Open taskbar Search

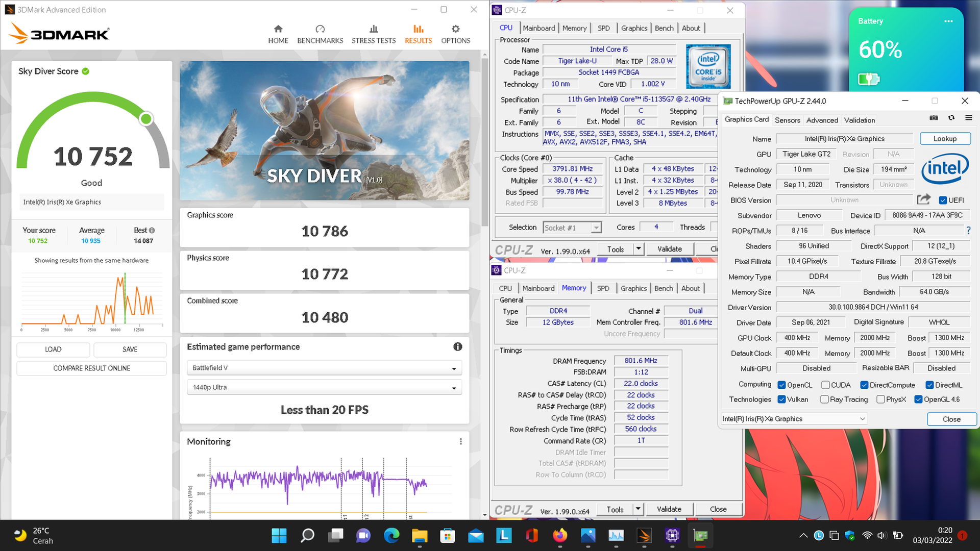(x=307, y=535)
